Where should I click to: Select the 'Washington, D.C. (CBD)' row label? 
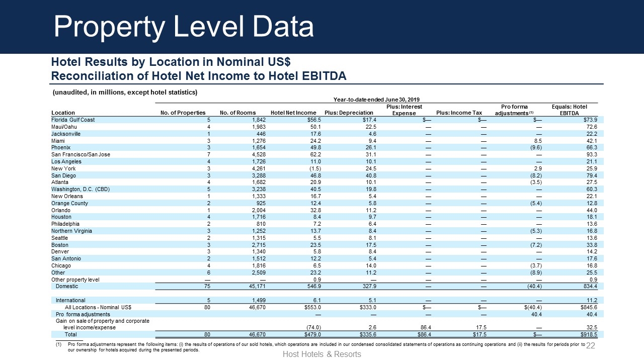[x=79, y=189]
